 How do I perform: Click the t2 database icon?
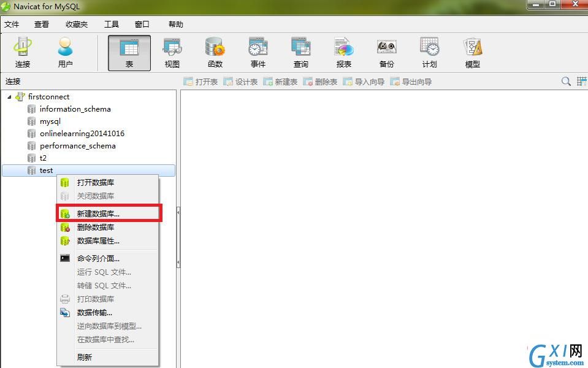(x=31, y=158)
